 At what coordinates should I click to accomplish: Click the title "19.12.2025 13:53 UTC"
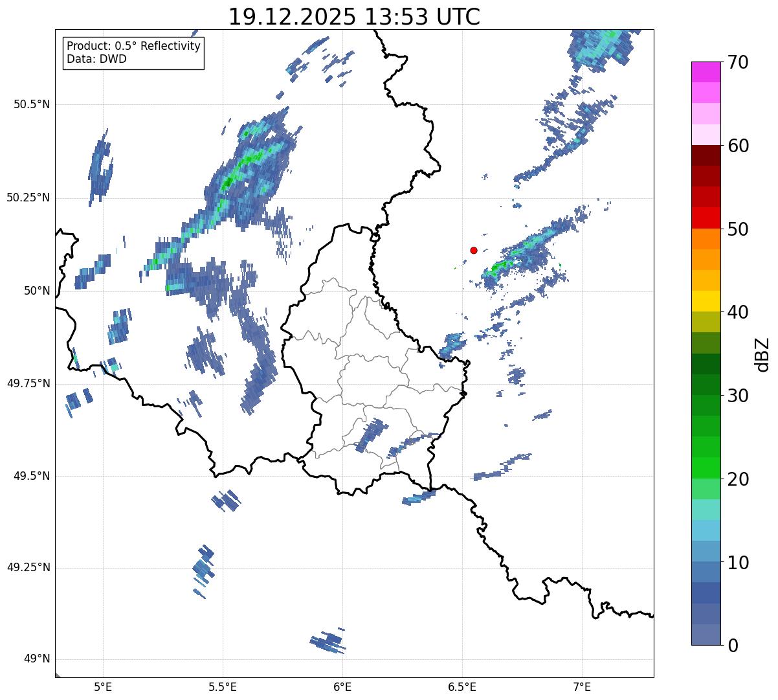click(x=354, y=17)
